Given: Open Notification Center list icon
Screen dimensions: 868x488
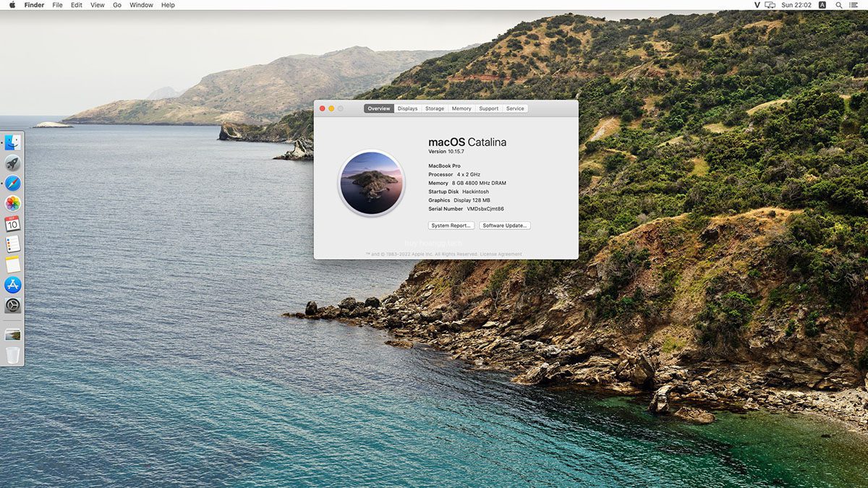Looking at the screenshot, I should tap(854, 5).
